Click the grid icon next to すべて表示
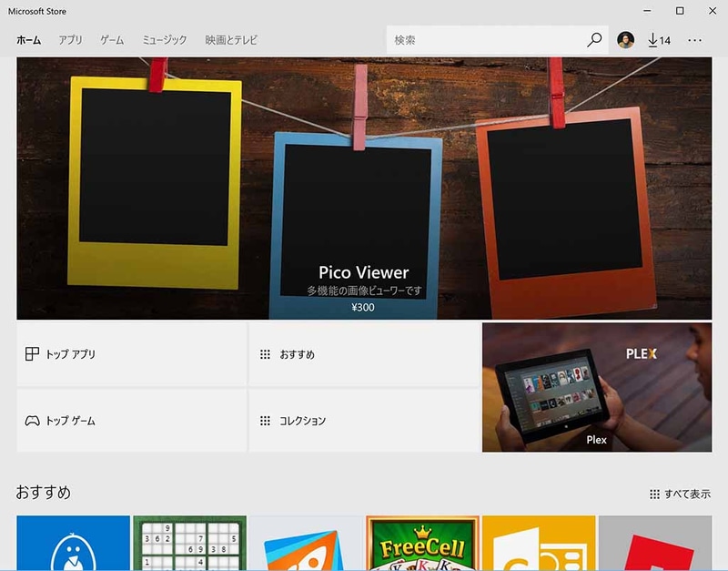728x571 pixels. tap(654, 494)
